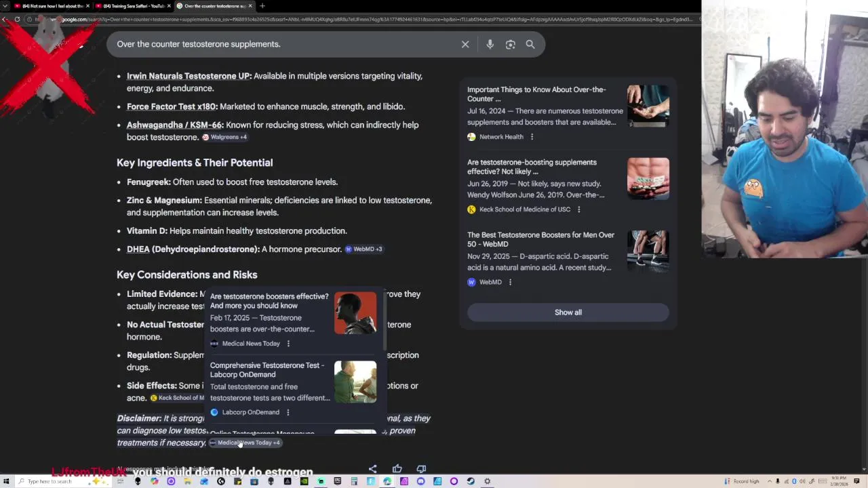
Task: Open a new browser tab
Action: (262, 6)
